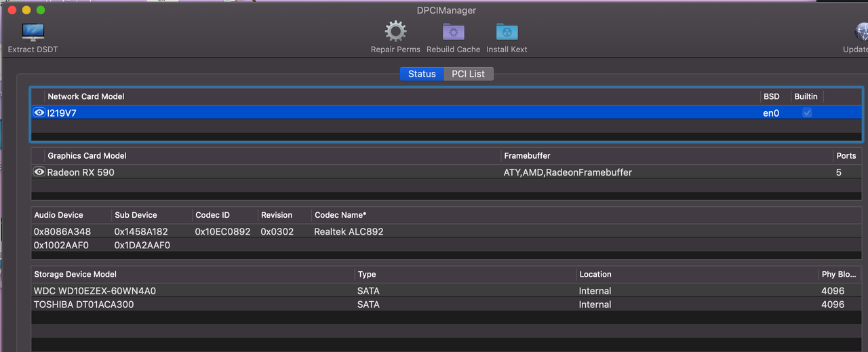868x352 pixels.
Task: Click ATY,AMD,RadeonFramebuffer framebuffer value
Action: [568, 172]
